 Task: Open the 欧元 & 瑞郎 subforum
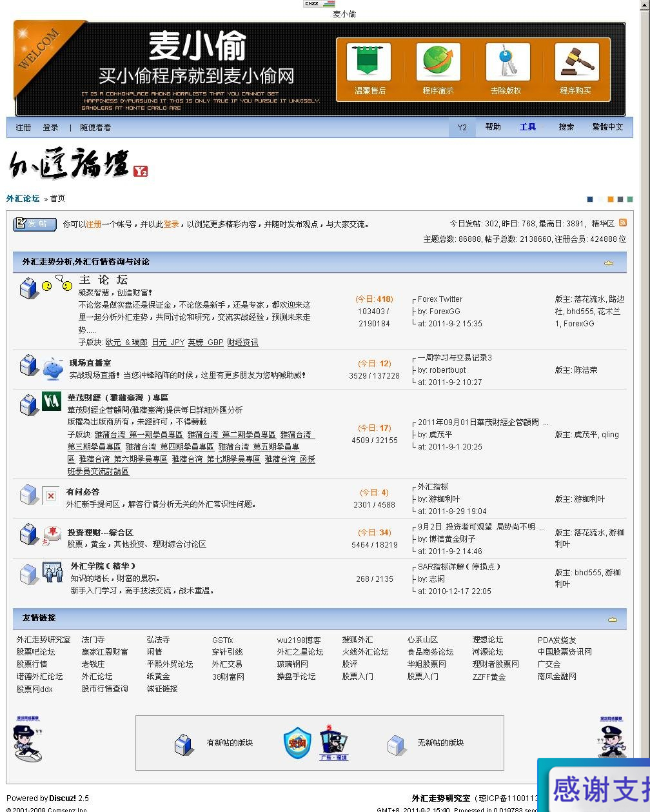pyautogui.click(x=126, y=342)
